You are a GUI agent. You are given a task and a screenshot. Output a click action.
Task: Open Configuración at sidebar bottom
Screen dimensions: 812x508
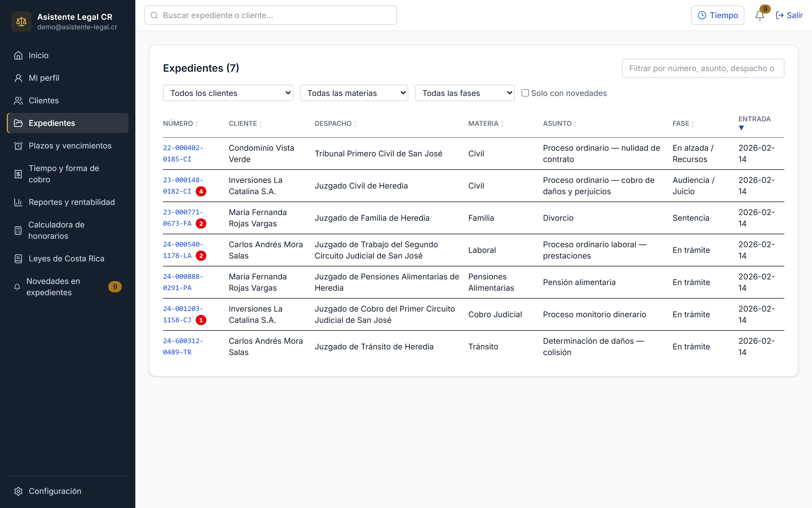point(67,491)
